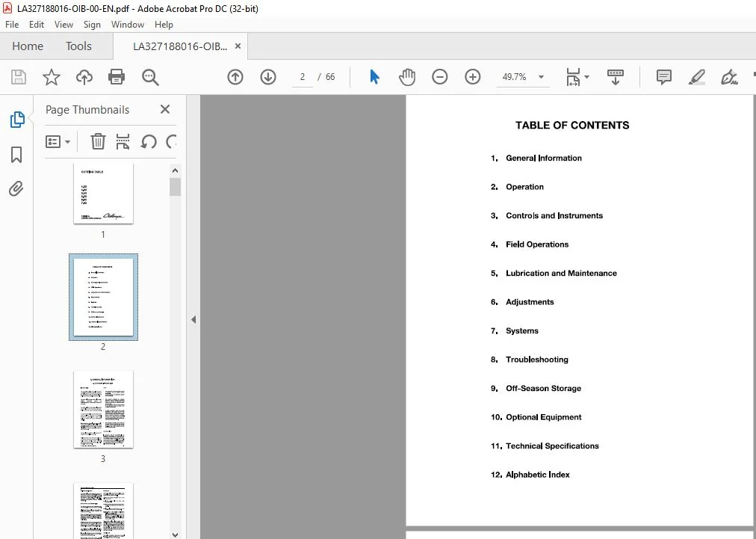The width and height of the screenshot is (756, 539).
Task: Open the Edit menu
Action: pyautogui.click(x=36, y=25)
